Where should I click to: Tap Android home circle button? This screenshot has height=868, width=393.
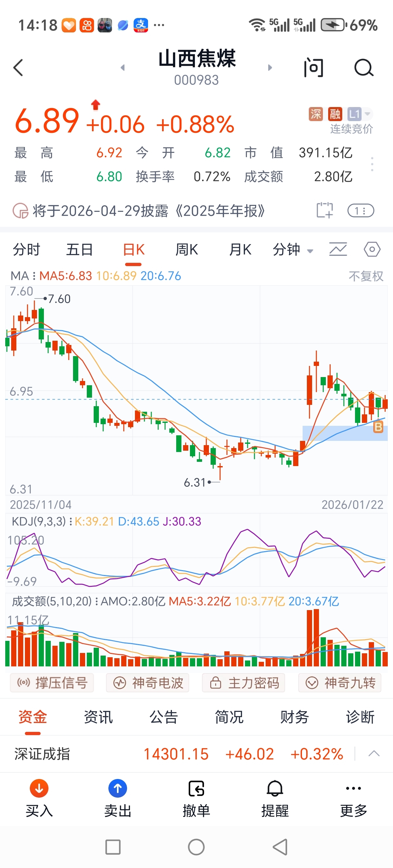click(196, 847)
